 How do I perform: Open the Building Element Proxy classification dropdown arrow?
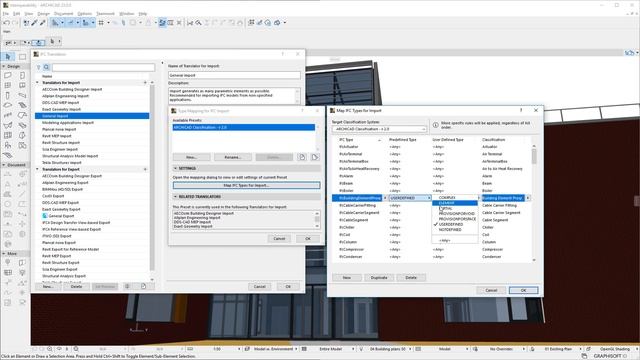[x=528, y=198]
